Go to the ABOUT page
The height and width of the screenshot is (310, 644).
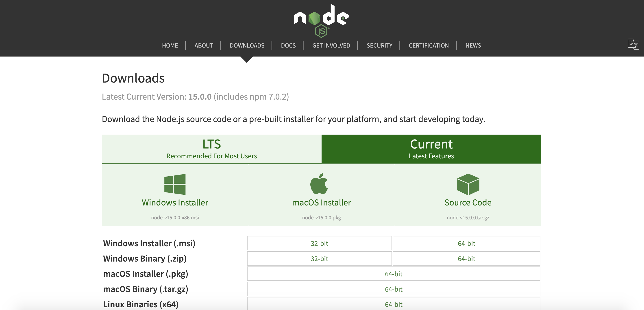(x=204, y=46)
